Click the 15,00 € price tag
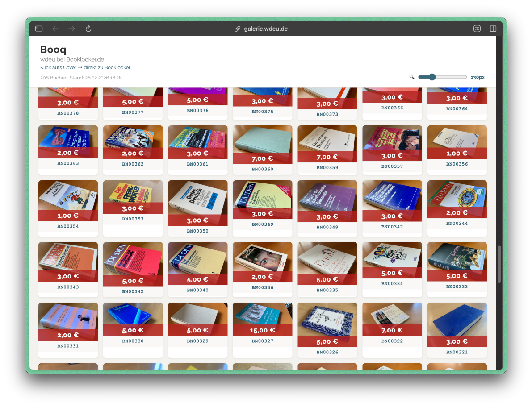Viewport: 532px width, 407px height. (x=262, y=330)
